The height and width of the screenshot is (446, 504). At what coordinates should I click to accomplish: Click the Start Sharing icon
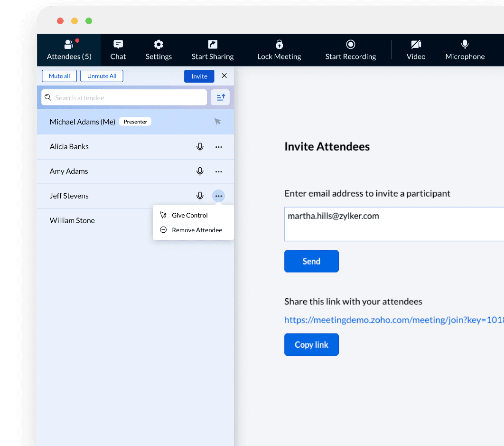point(213,45)
